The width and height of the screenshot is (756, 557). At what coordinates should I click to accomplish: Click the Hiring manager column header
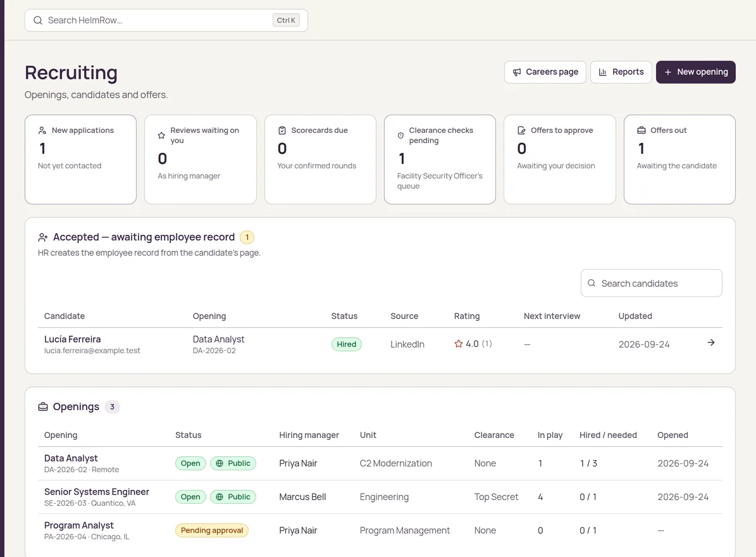tap(309, 435)
